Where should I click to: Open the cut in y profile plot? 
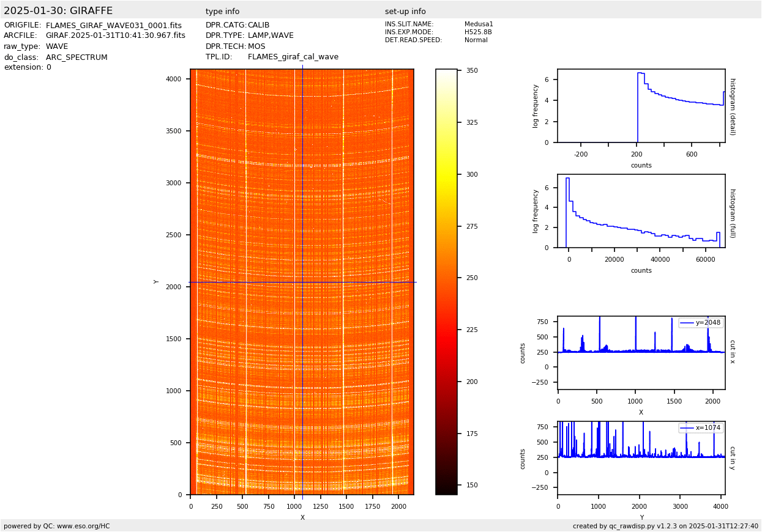point(641,458)
